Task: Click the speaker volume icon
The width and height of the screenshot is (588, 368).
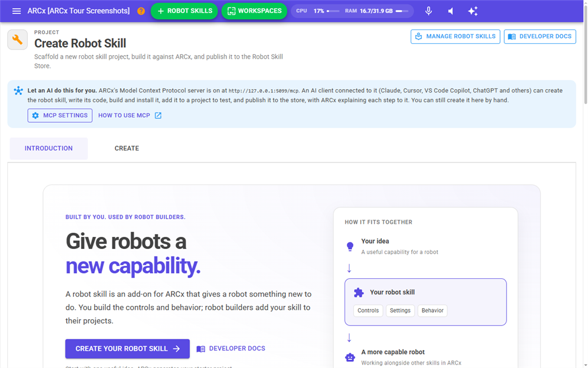Action: [451, 11]
